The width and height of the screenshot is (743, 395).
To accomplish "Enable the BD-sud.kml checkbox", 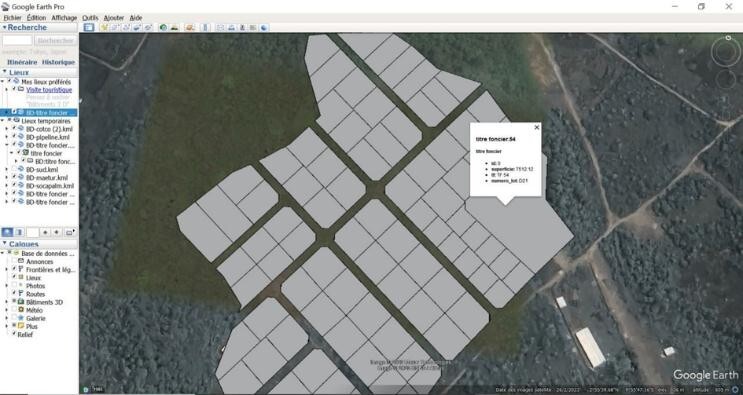I will point(14,169).
